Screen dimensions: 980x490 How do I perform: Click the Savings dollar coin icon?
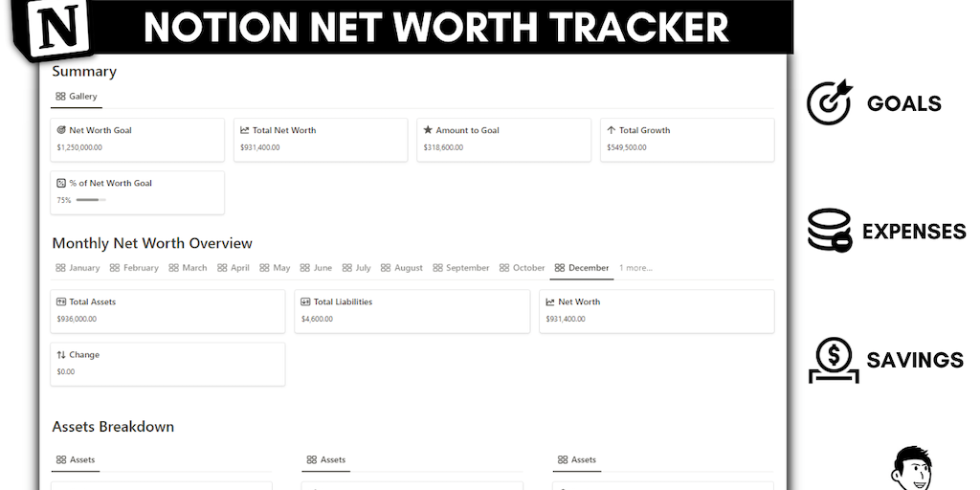tap(833, 360)
